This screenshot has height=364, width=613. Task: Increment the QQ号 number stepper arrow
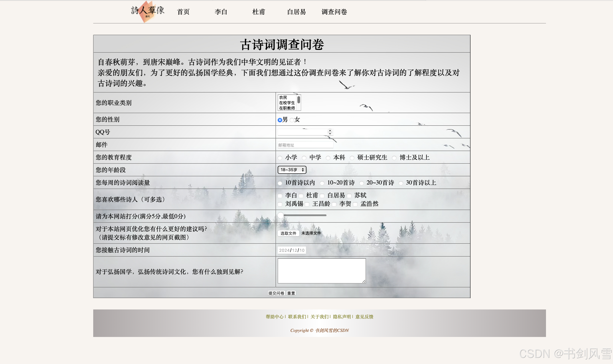click(x=330, y=130)
